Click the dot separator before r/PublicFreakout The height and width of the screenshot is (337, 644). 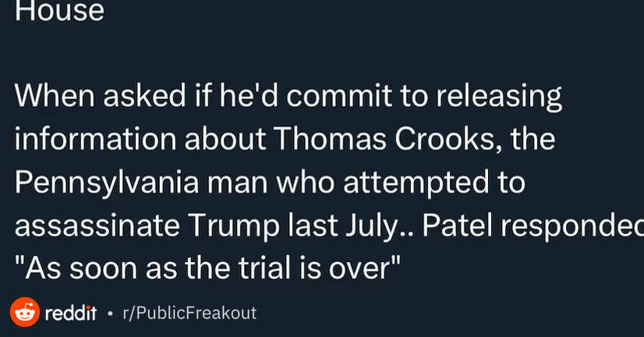click(x=110, y=314)
